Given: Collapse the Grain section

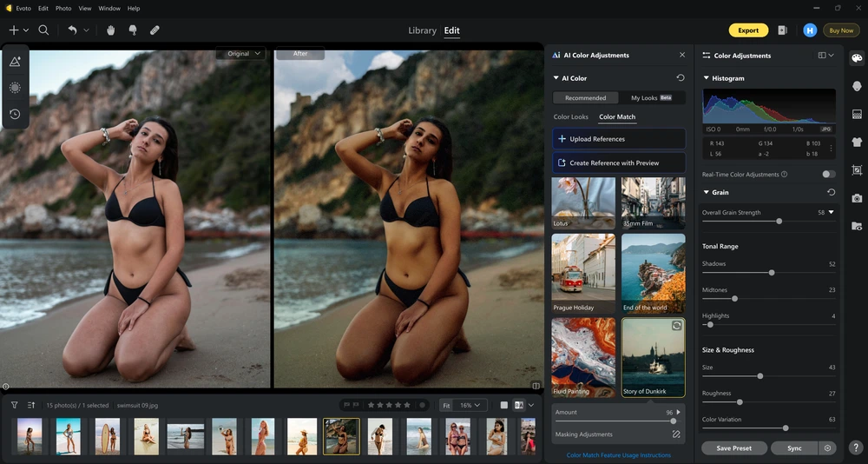Looking at the screenshot, I should click(706, 192).
